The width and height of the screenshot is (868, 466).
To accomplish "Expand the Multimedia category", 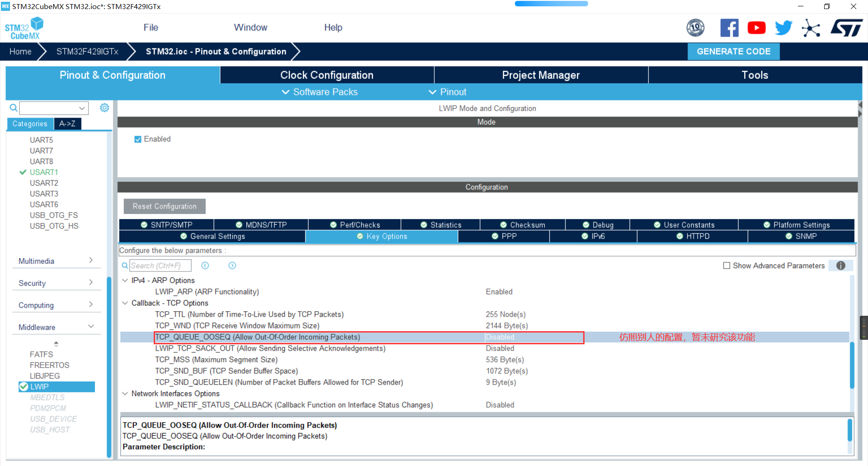I will point(56,261).
